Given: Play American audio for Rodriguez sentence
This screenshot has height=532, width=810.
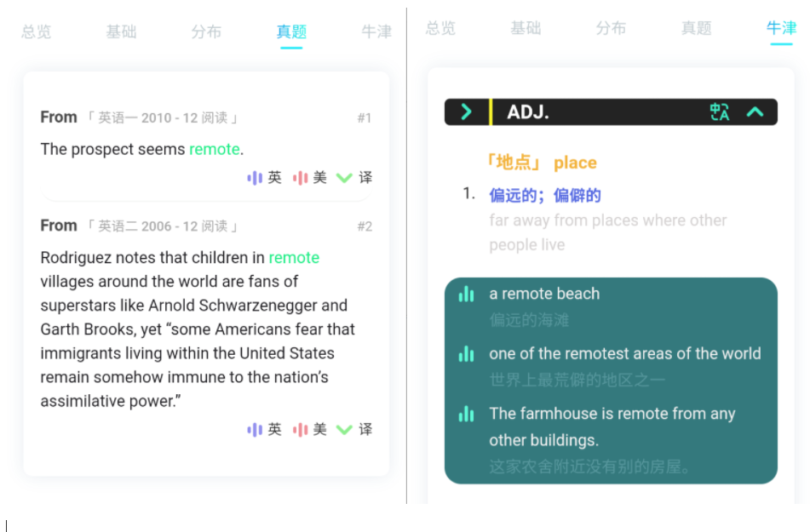Looking at the screenshot, I should click(309, 430).
